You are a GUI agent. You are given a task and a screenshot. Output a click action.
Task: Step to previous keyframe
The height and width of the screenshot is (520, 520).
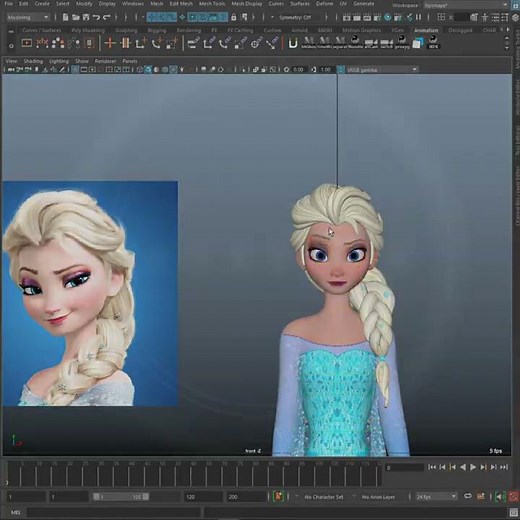(x=453, y=467)
